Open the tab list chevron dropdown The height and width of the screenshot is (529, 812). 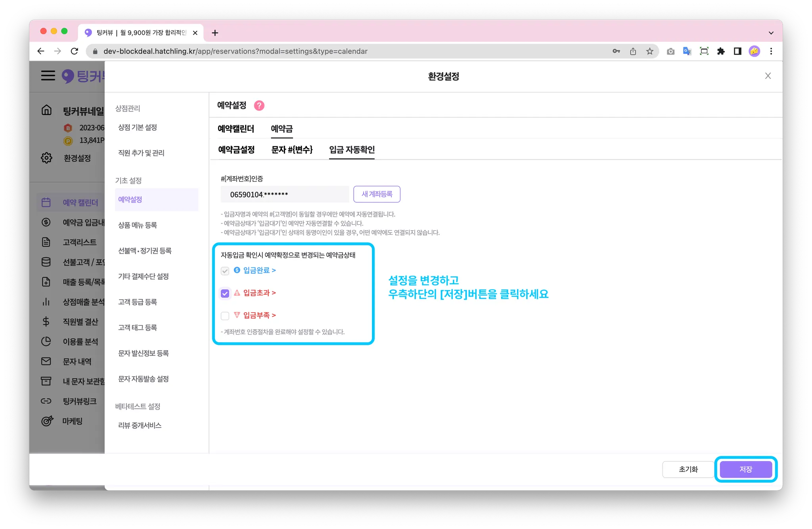pyautogui.click(x=771, y=33)
